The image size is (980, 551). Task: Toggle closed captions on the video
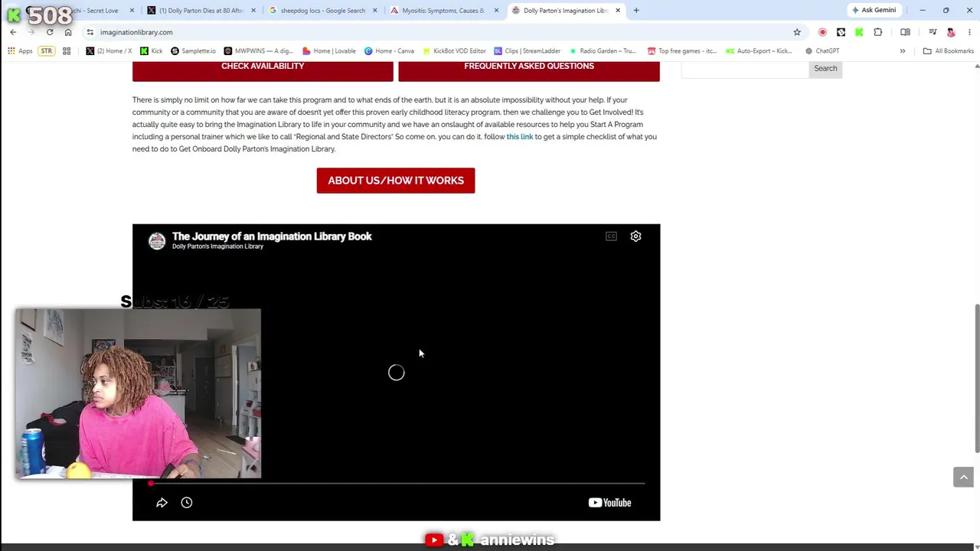611,236
